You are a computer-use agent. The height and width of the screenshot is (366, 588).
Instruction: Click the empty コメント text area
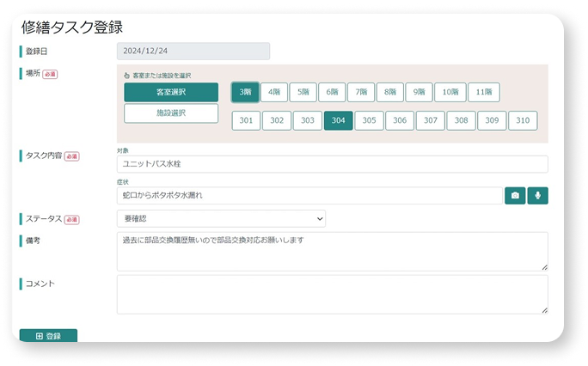[x=332, y=294]
